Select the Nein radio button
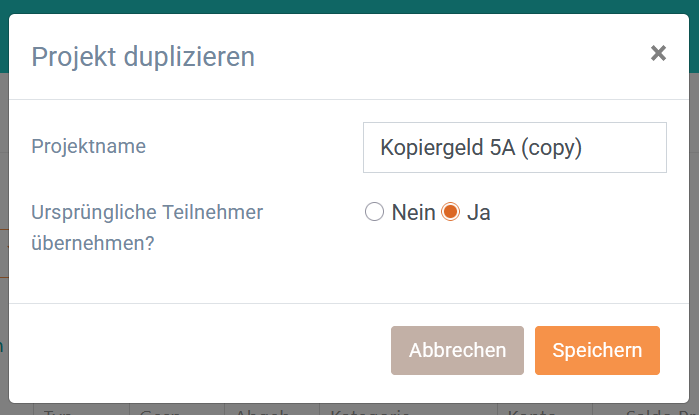This screenshot has width=699, height=415. pos(375,212)
